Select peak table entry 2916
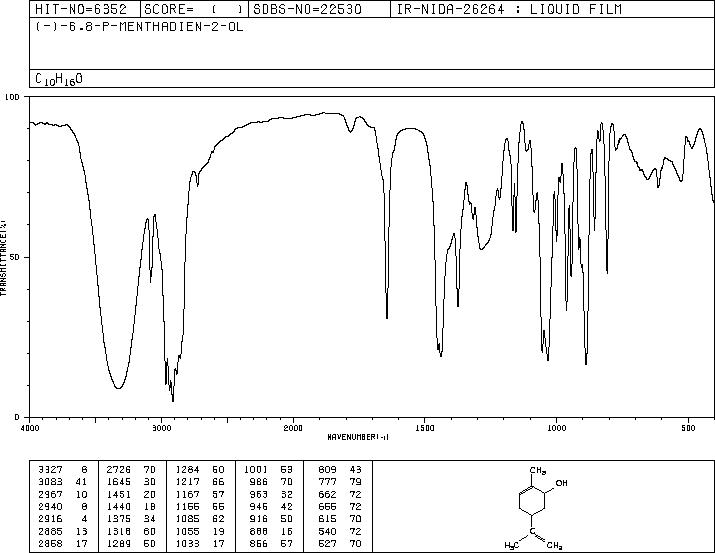 (50, 519)
